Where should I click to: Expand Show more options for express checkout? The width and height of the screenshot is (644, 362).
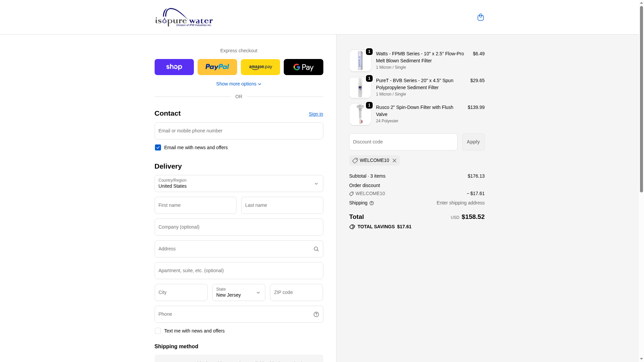(x=239, y=84)
